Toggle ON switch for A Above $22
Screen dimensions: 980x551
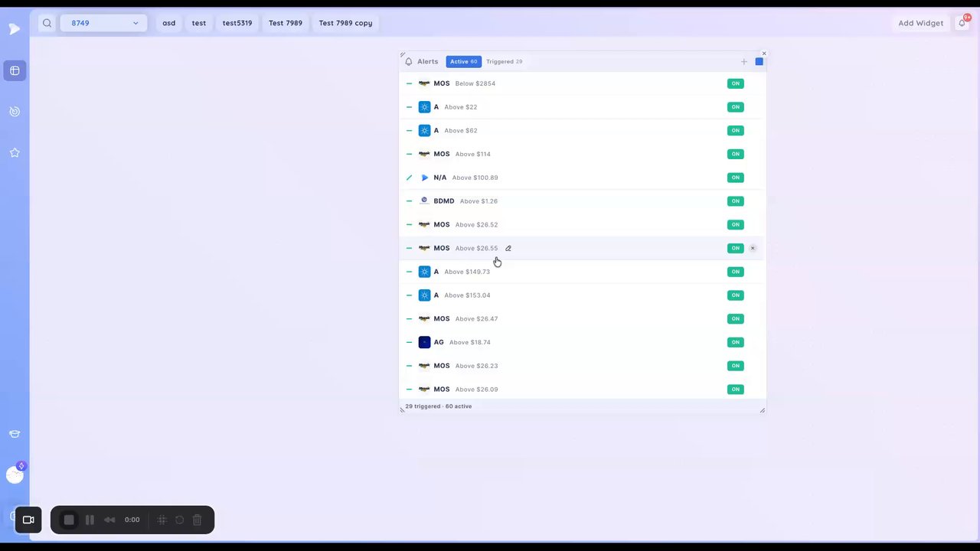(735, 107)
